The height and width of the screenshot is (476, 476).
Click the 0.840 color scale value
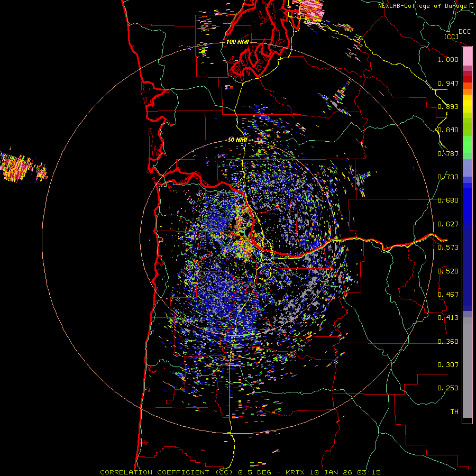[448, 130]
